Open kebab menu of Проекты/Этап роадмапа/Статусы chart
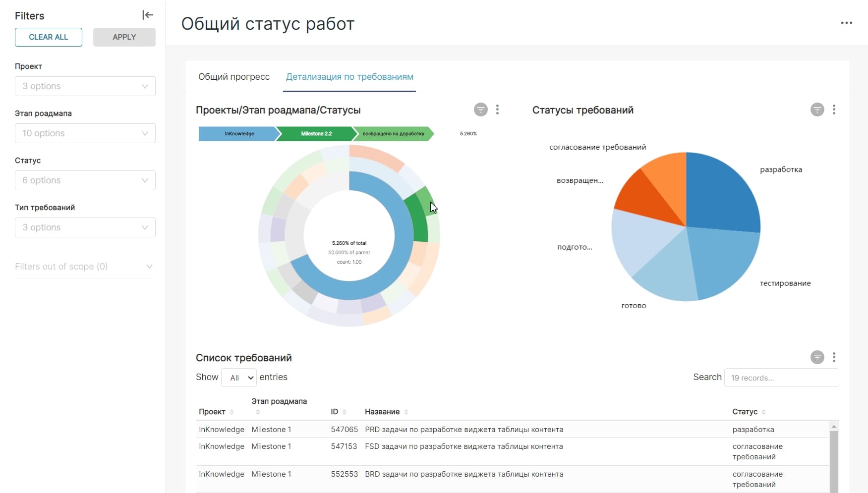 point(497,110)
